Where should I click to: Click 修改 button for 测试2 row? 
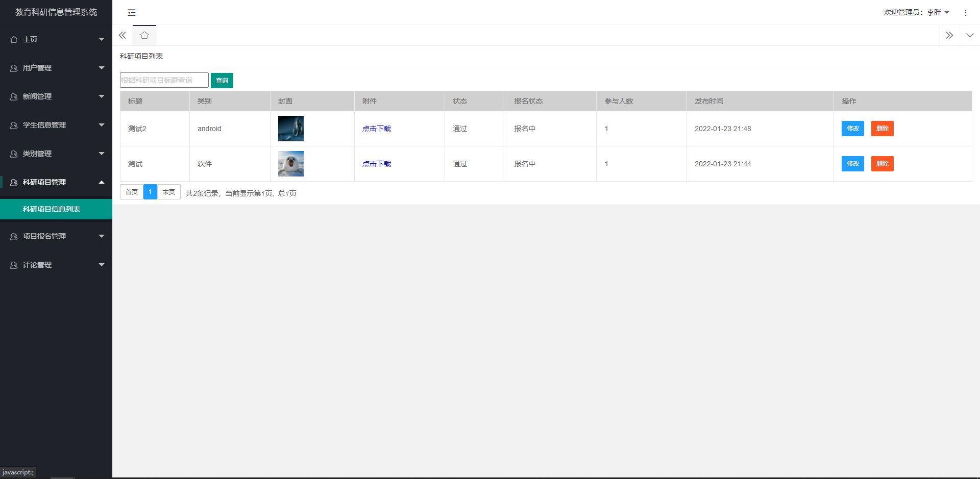tap(852, 129)
